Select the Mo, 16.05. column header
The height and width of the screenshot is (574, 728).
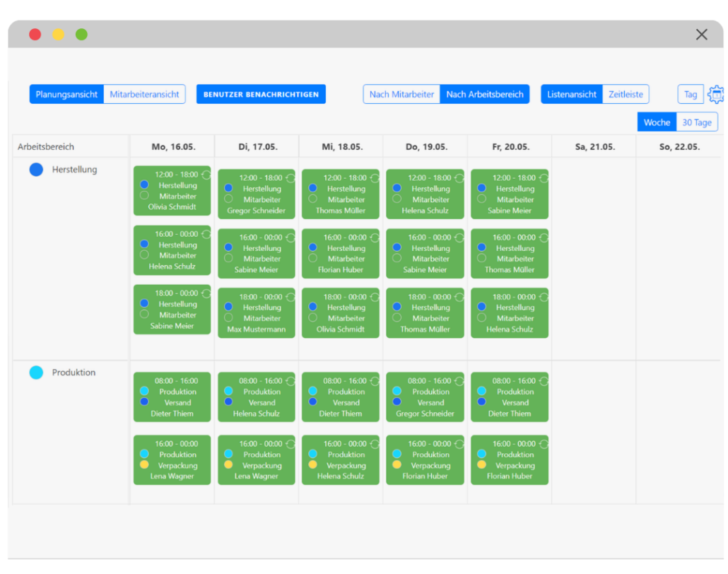tap(173, 147)
